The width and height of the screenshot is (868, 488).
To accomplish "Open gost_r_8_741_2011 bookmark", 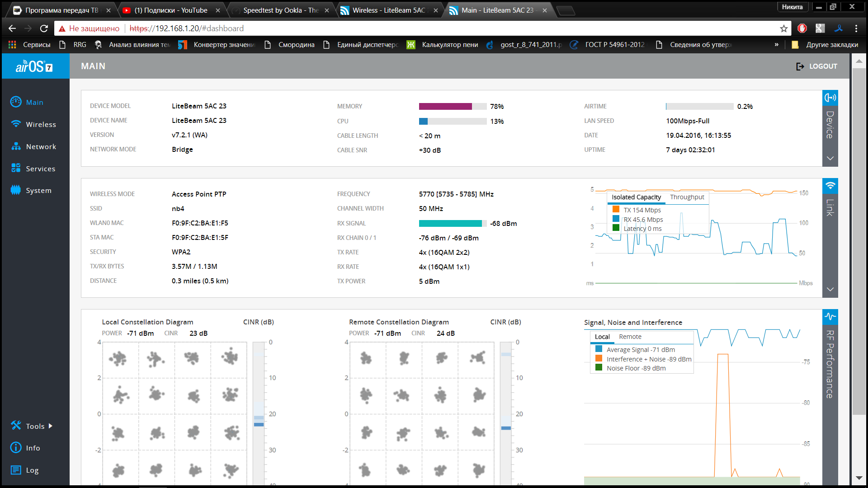I will coord(524,44).
